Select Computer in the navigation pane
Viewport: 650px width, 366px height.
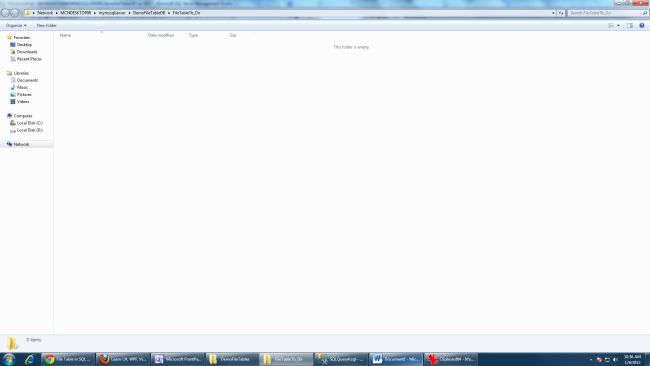(23, 116)
